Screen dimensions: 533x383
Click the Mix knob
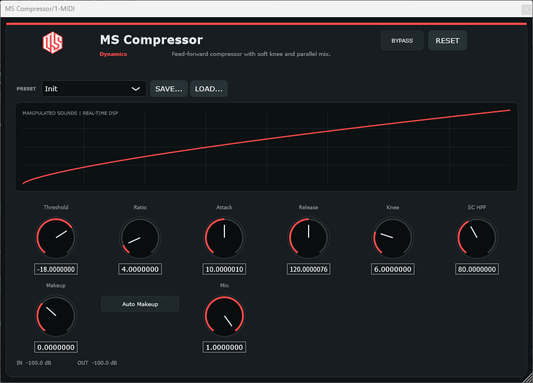tap(224, 316)
